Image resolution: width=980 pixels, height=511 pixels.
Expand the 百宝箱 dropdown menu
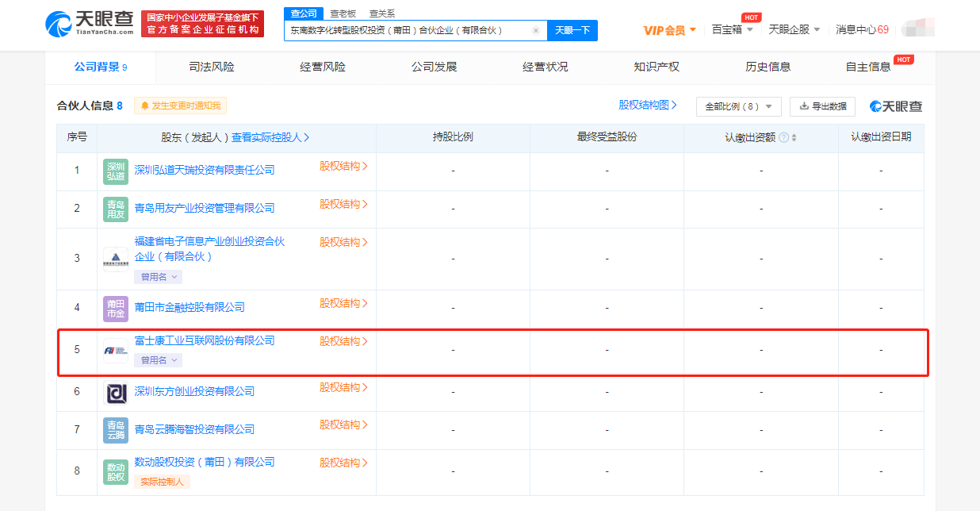(x=733, y=29)
